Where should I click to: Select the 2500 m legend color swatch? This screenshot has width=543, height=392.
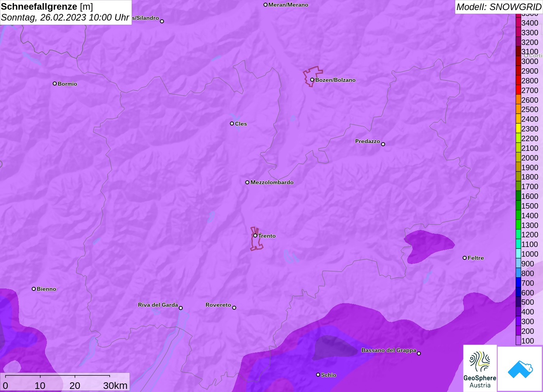(518, 109)
